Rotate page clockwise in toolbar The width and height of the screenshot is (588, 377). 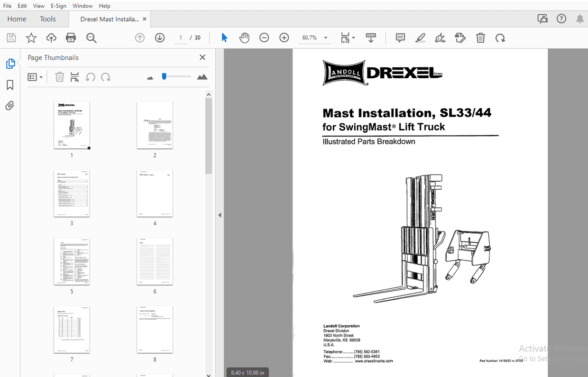pos(500,38)
